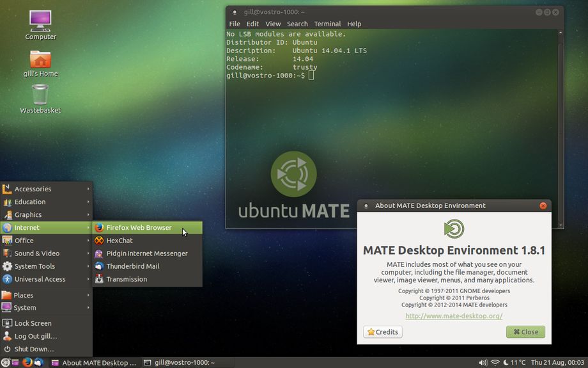Screen dimensions: 588x368
Task: Click the MATE menu button in panel
Action: point(6,362)
